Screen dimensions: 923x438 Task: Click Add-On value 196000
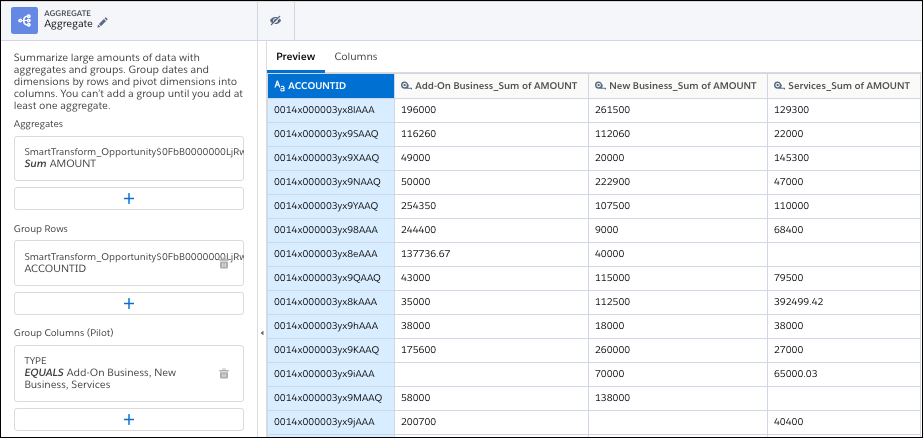[x=491, y=110]
